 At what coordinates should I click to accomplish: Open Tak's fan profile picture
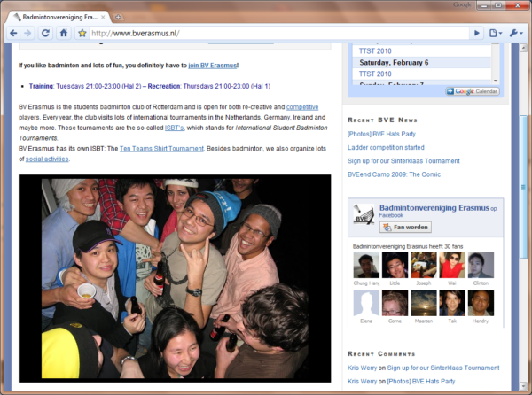pos(452,303)
